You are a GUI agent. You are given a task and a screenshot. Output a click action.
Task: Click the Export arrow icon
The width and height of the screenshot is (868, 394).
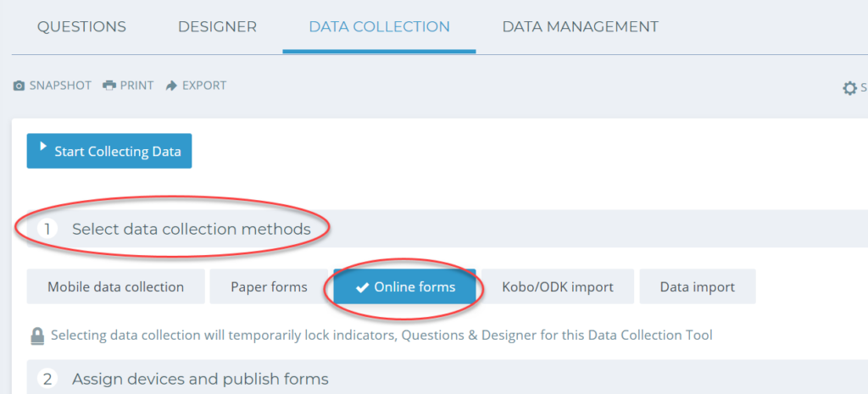click(171, 86)
